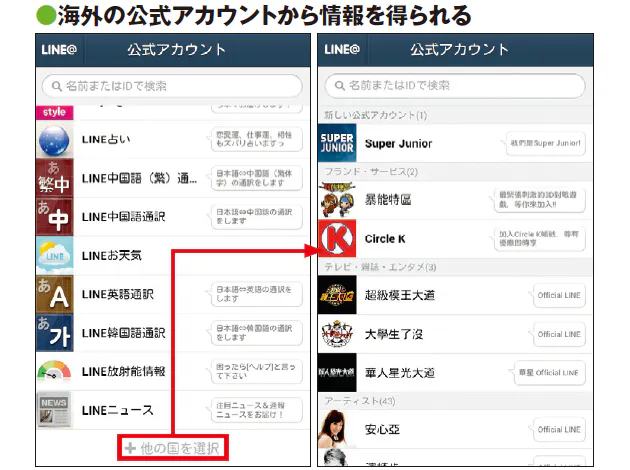Tap the LINE中国語（繁）icon
Viewport: 630px width, 470px height.
[55, 178]
